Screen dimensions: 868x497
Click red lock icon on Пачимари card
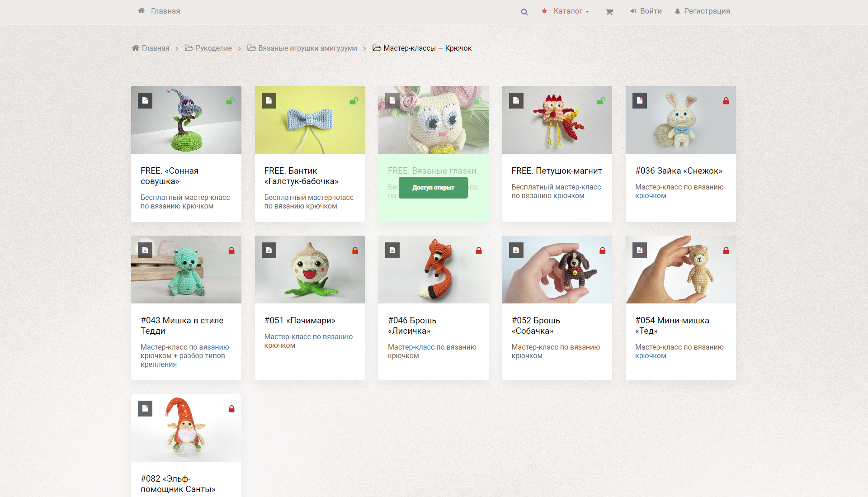(355, 251)
